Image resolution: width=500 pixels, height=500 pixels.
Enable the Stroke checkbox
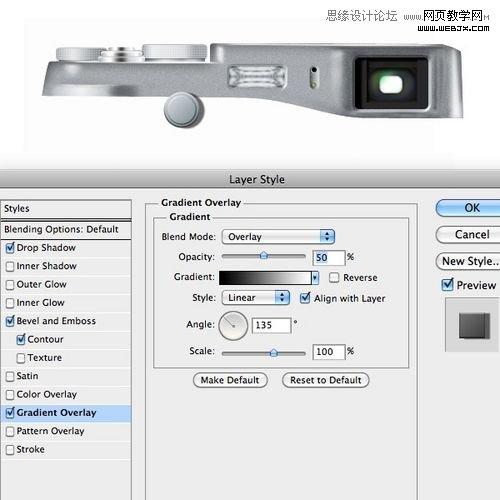pyautogui.click(x=10, y=450)
